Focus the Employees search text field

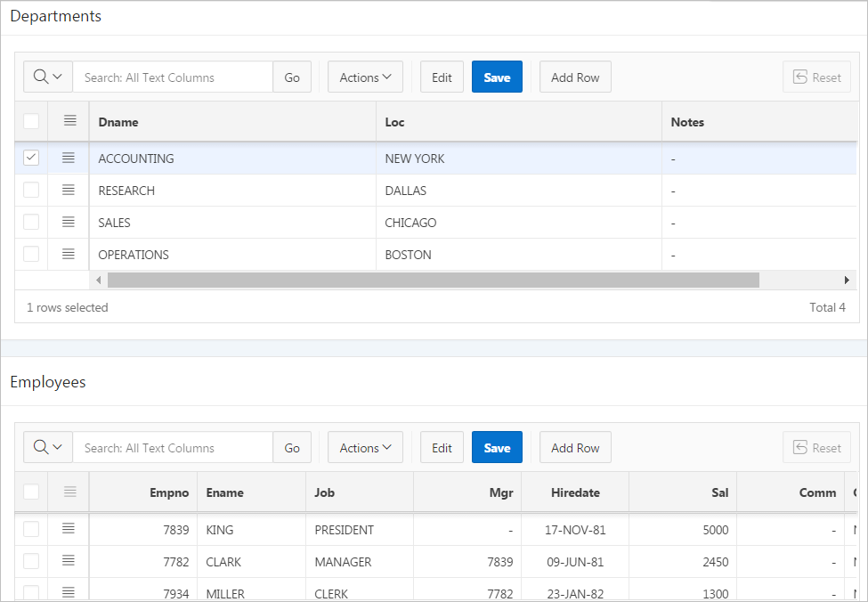pyautogui.click(x=173, y=447)
